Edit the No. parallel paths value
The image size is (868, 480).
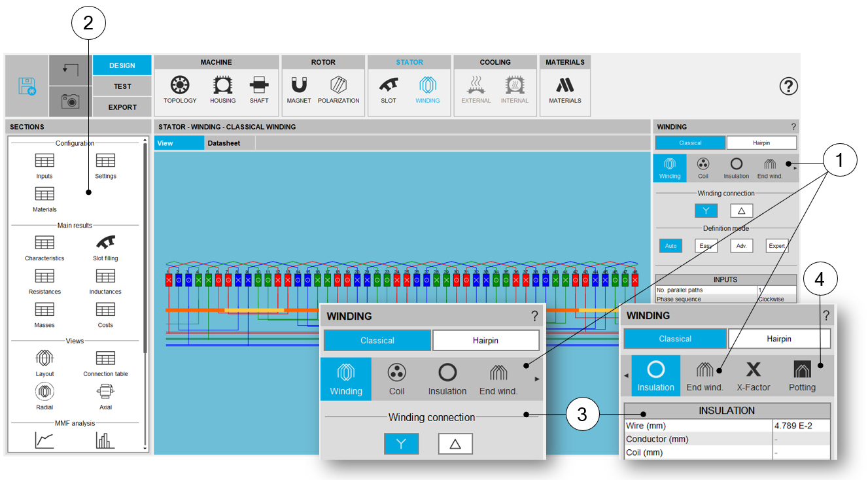coord(776,290)
